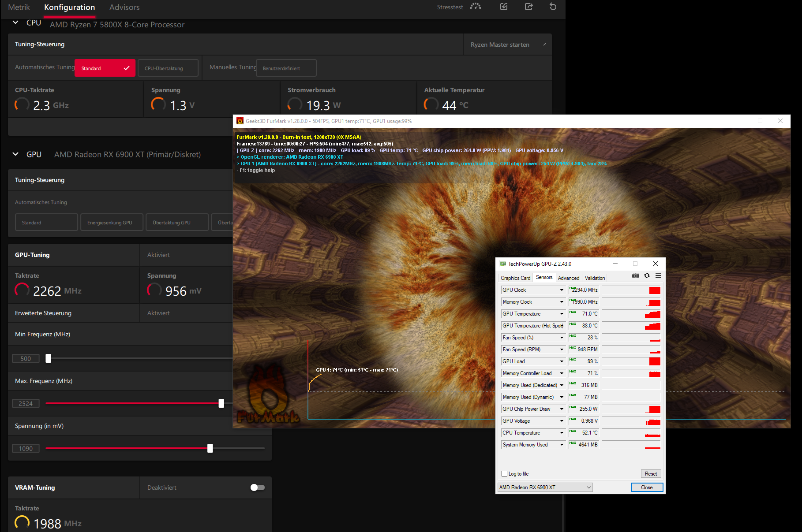The width and height of the screenshot is (802, 532).
Task: Open the GPU-Z Advanced tab
Action: tap(569, 278)
